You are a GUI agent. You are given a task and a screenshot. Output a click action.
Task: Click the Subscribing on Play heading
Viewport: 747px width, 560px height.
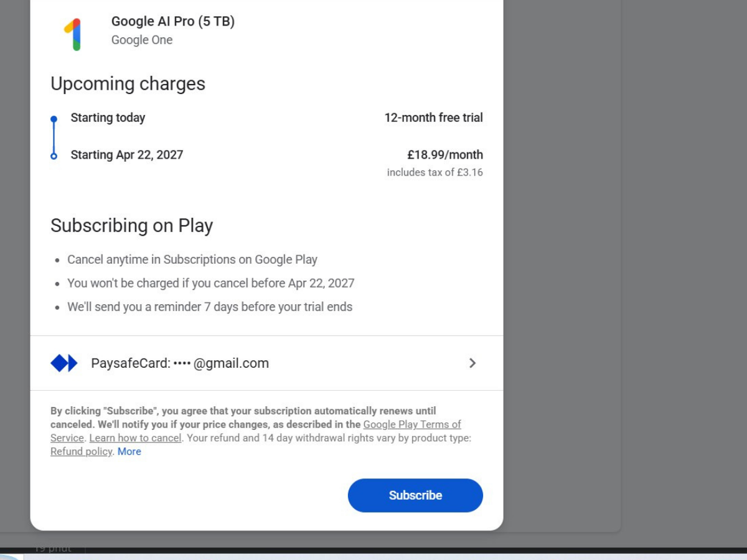click(131, 225)
